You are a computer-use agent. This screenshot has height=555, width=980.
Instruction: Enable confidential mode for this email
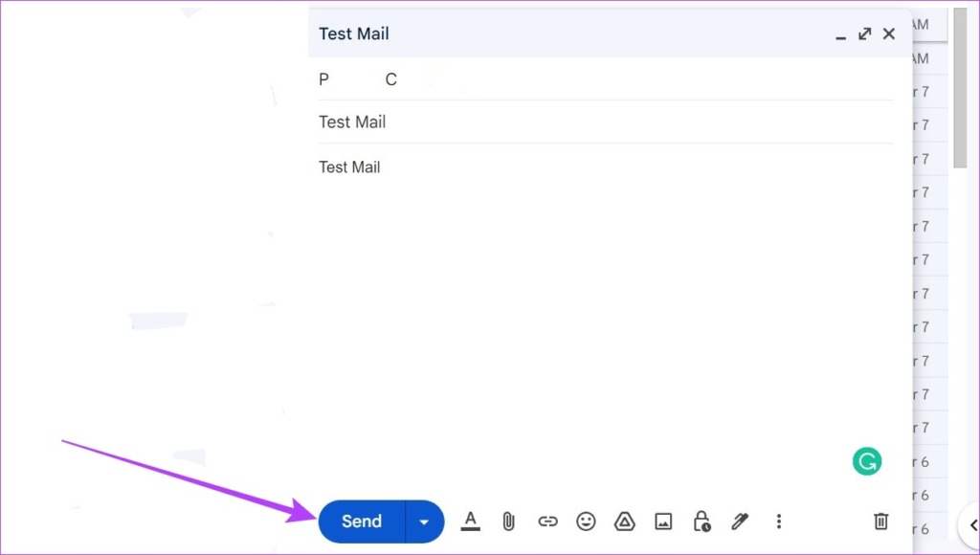pyautogui.click(x=701, y=522)
